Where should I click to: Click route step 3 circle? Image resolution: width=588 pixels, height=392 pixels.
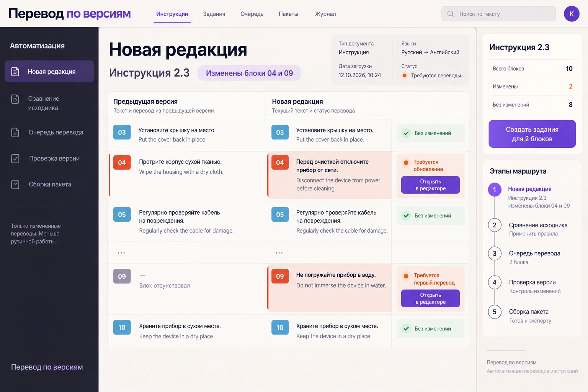coord(495,253)
